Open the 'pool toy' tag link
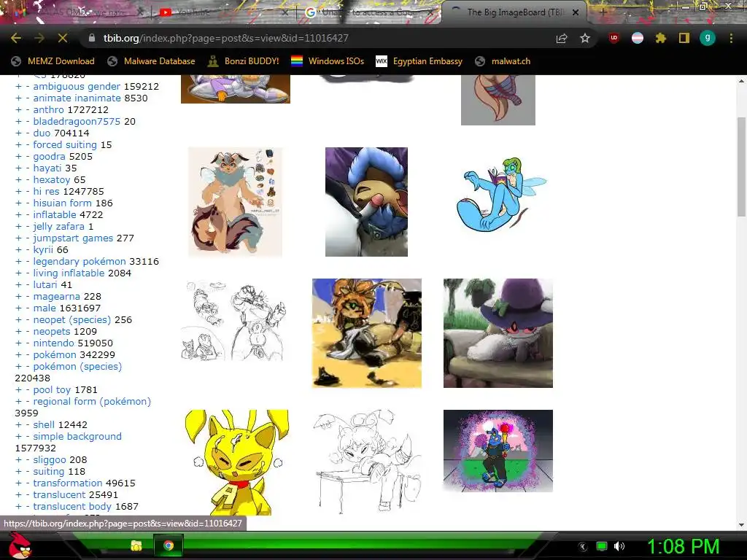Screen dimensions: 747x560 (52, 390)
